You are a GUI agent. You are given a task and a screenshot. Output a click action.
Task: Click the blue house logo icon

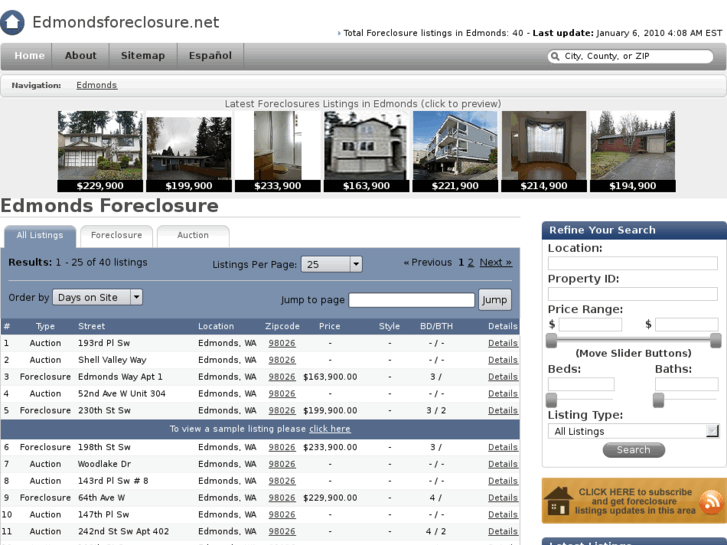click(x=12, y=22)
